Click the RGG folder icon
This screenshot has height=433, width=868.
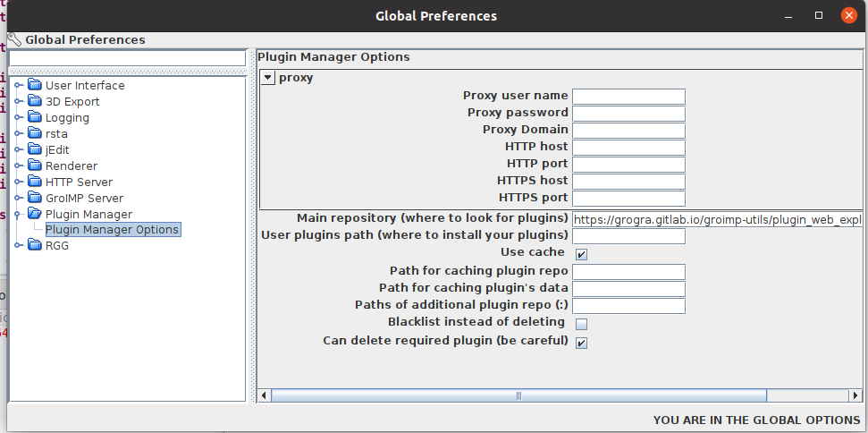pyautogui.click(x=35, y=246)
